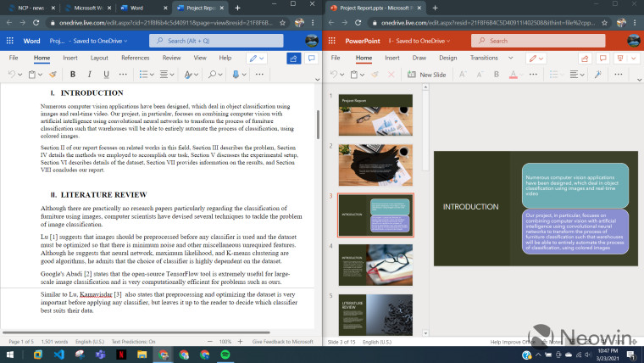Click the Undo icon in Word
Viewport: 644px width, 363px height.
[x=12, y=75]
